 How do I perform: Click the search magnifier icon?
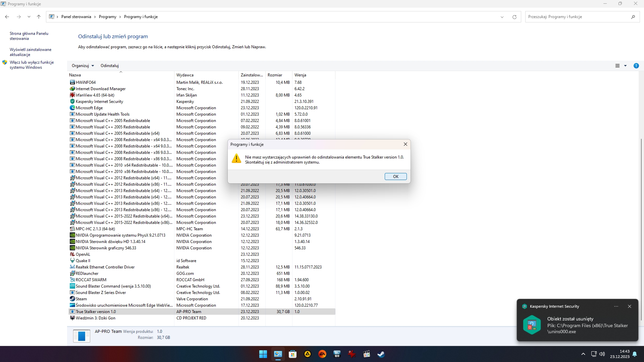coord(633,17)
